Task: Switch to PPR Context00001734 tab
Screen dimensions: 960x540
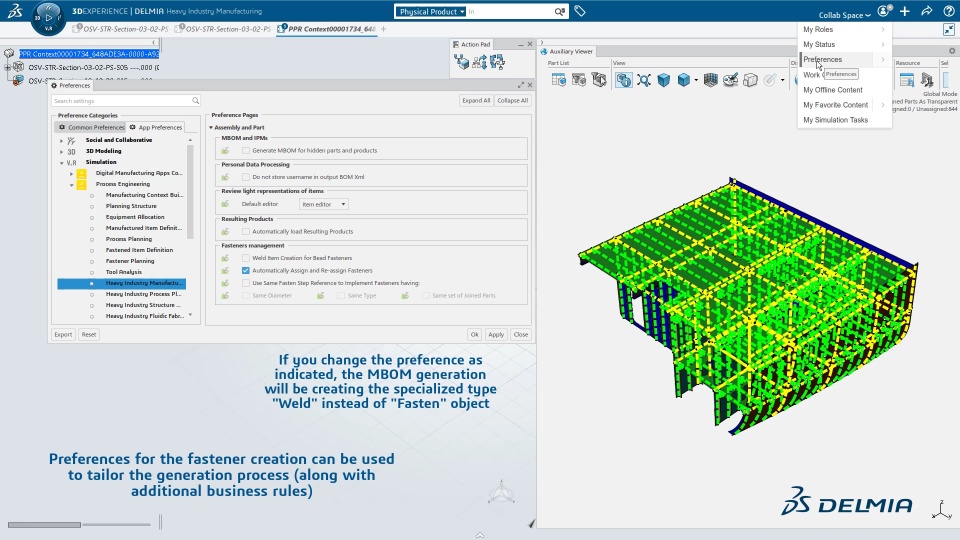Action: point(326,29)
